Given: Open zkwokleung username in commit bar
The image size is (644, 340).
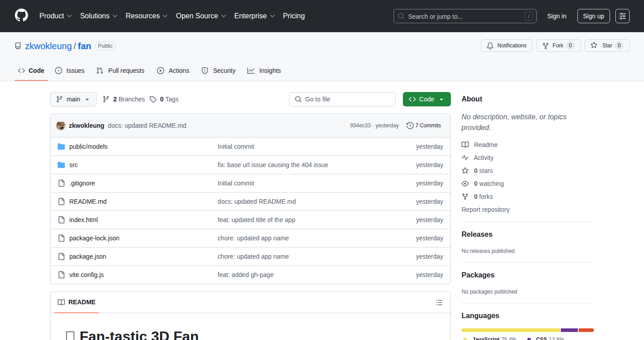Looking at the screenshot, I should tap(86, 126).
